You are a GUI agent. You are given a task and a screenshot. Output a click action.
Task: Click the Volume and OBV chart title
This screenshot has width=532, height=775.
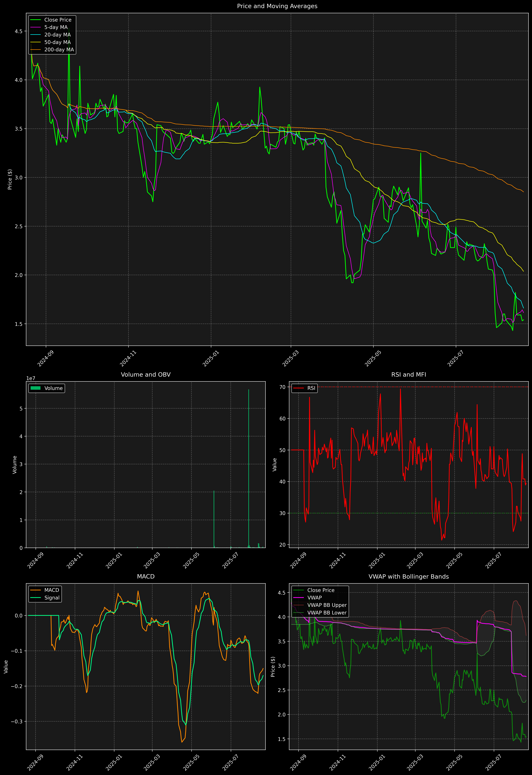(146, 374)
